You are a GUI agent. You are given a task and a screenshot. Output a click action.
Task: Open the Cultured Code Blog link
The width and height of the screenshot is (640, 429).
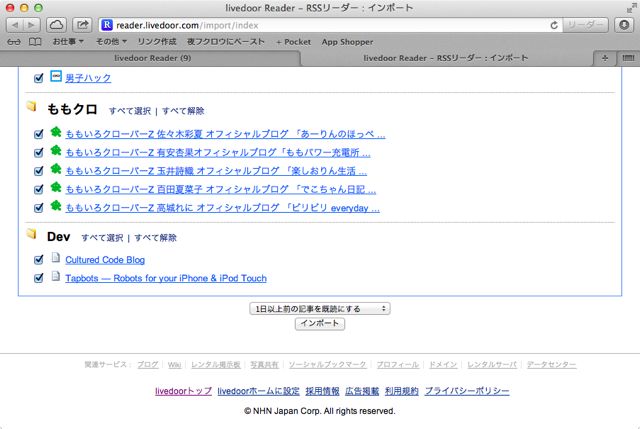click(105, 260)
